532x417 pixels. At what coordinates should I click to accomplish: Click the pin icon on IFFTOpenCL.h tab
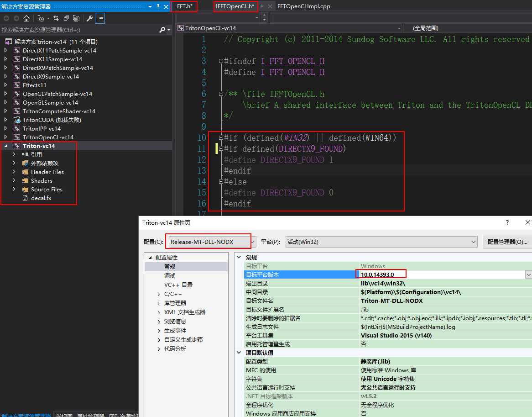click(x=262, y=6)
